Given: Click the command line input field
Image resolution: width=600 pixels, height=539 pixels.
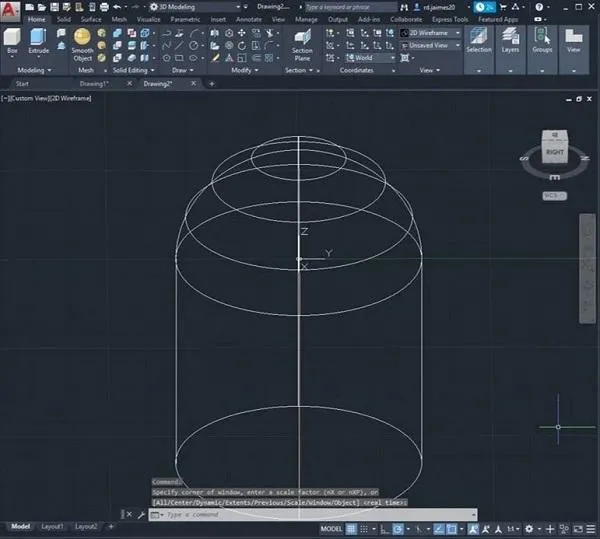Looking at the screenshot, I should click(x=300, y=514).
